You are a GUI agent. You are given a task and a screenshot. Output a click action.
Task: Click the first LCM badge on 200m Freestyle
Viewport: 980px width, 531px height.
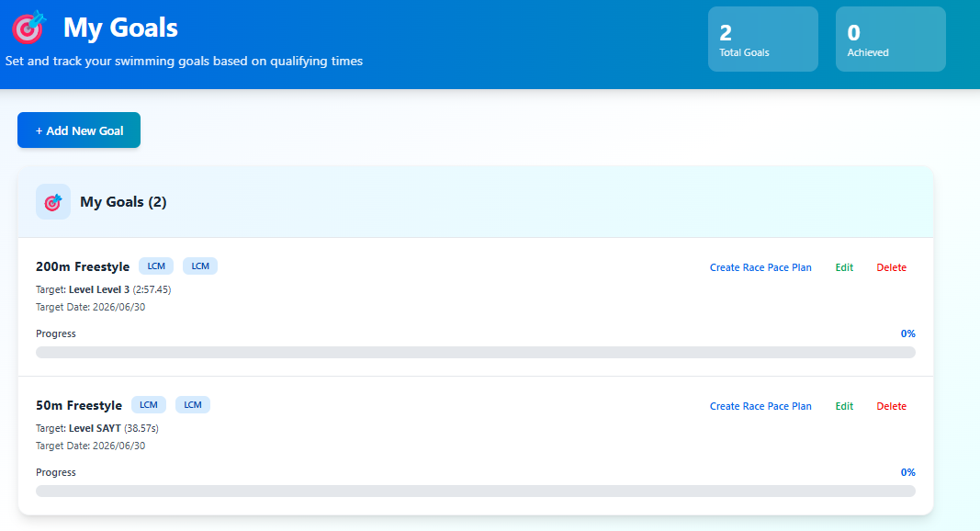click(x=156, y=266)
